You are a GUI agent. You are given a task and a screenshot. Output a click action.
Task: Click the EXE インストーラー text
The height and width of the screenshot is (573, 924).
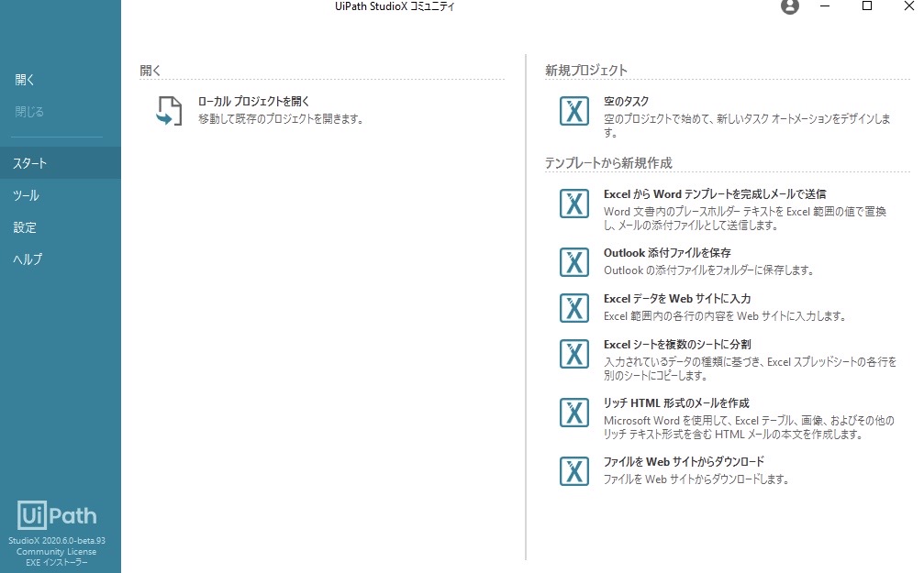coord(57,562)
